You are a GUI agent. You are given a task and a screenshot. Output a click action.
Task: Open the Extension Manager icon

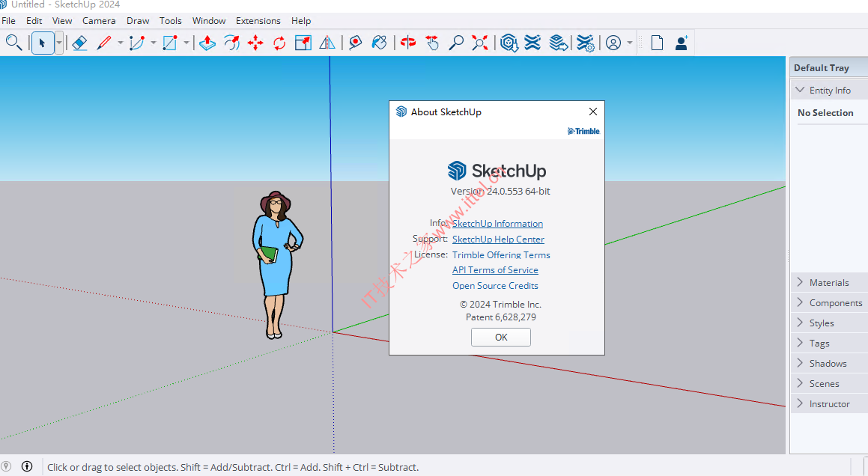tap(585, 43)
